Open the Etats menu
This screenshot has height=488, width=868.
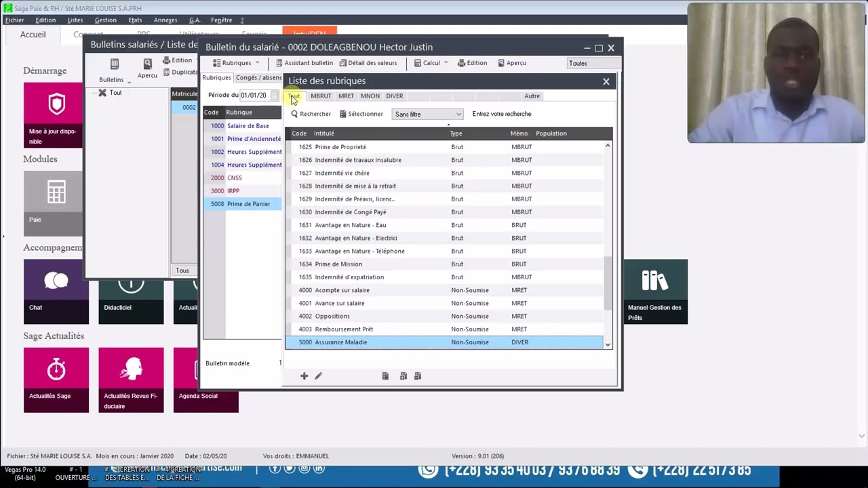click(135, 20)
